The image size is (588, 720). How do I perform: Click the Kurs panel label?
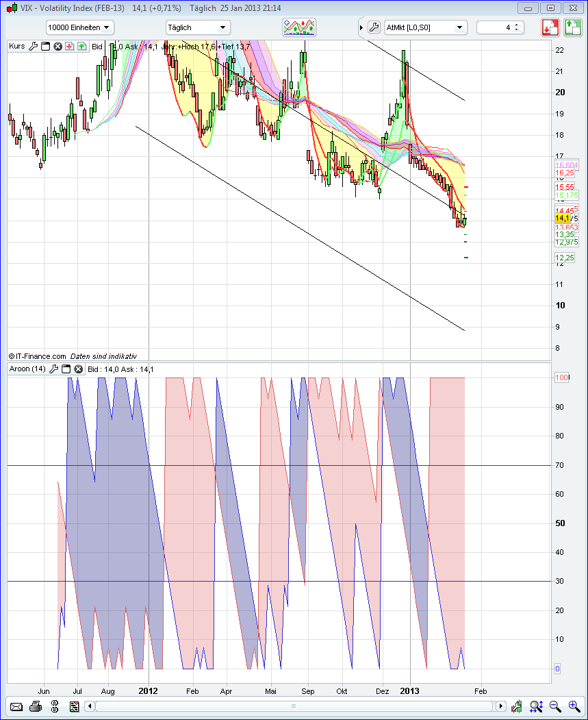pos(17,47)
